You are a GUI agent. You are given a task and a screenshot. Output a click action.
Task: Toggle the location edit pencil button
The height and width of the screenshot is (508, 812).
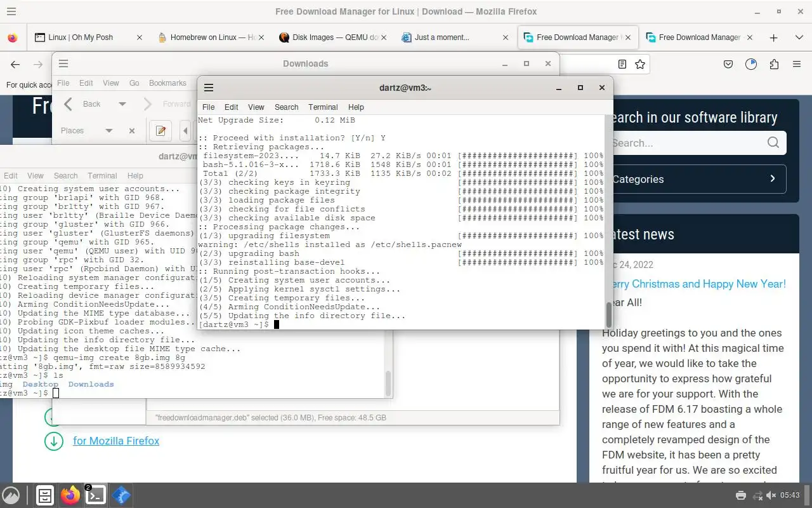click(160, 131)
